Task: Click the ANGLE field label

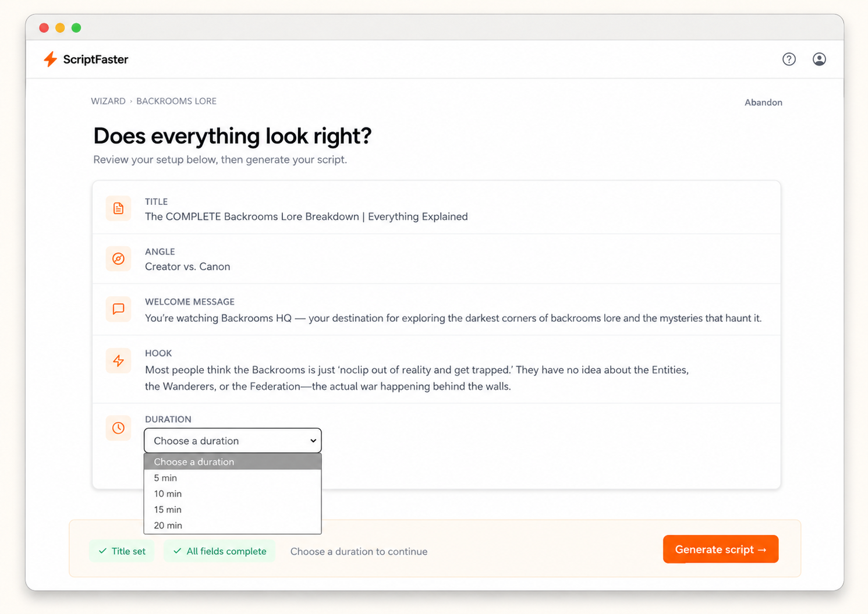Action: click(x=160, y=251)
